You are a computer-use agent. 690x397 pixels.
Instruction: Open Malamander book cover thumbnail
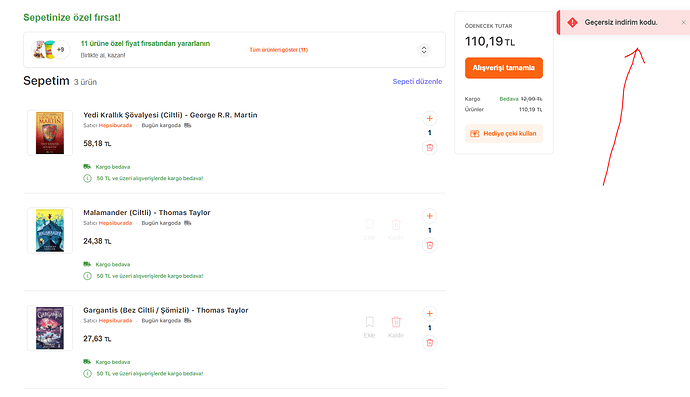pos(50,231)
